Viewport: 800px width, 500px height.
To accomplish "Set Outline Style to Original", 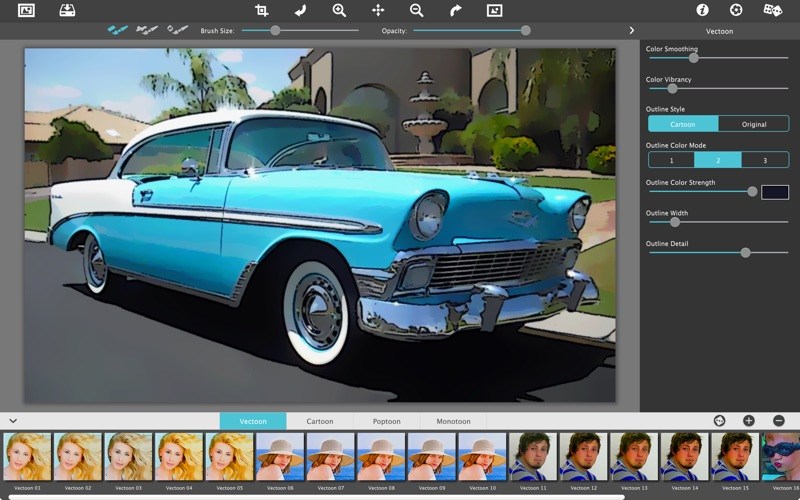I will coord(753,124).
